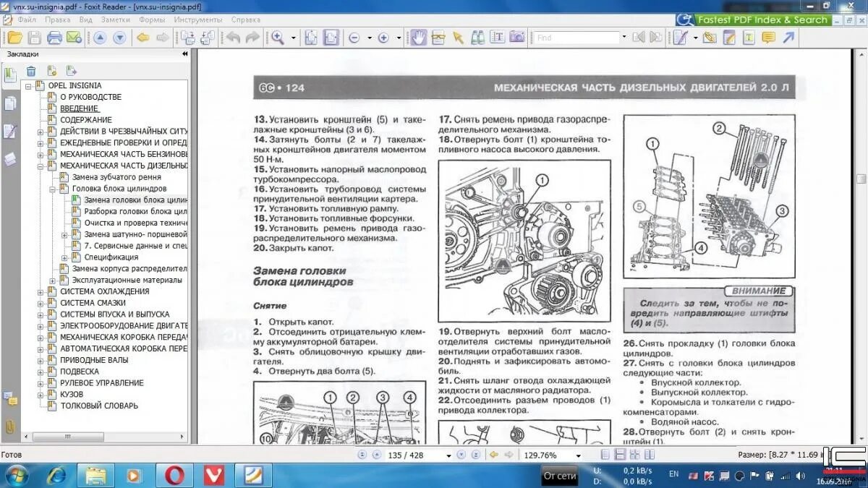Open bookmark Замена зубчатого ремня

(x=116, y=177)
